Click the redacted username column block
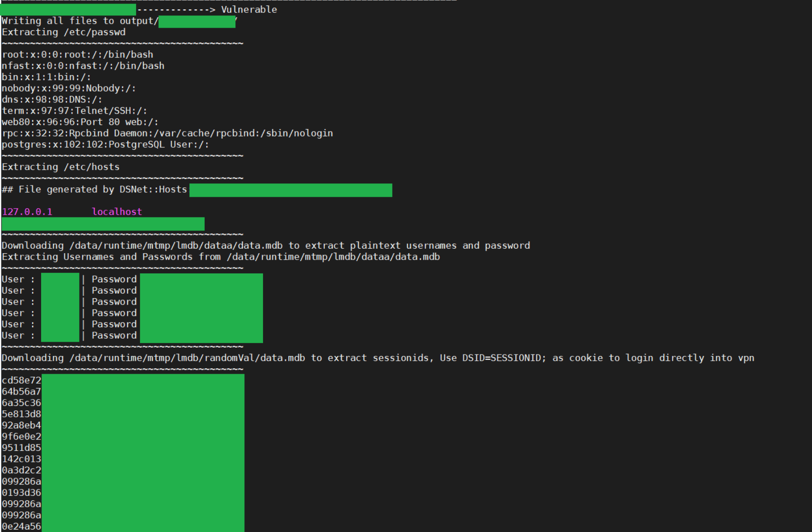812x532 pixels. 60,307
